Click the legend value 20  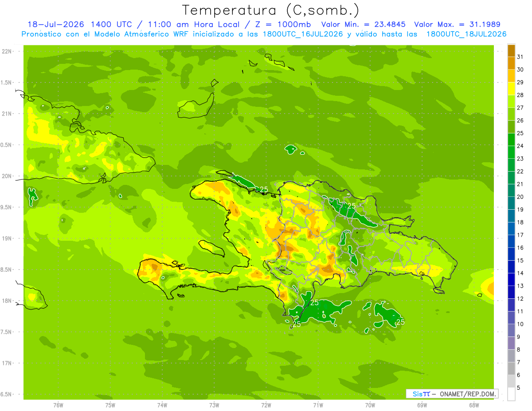(x=521, y=197)
